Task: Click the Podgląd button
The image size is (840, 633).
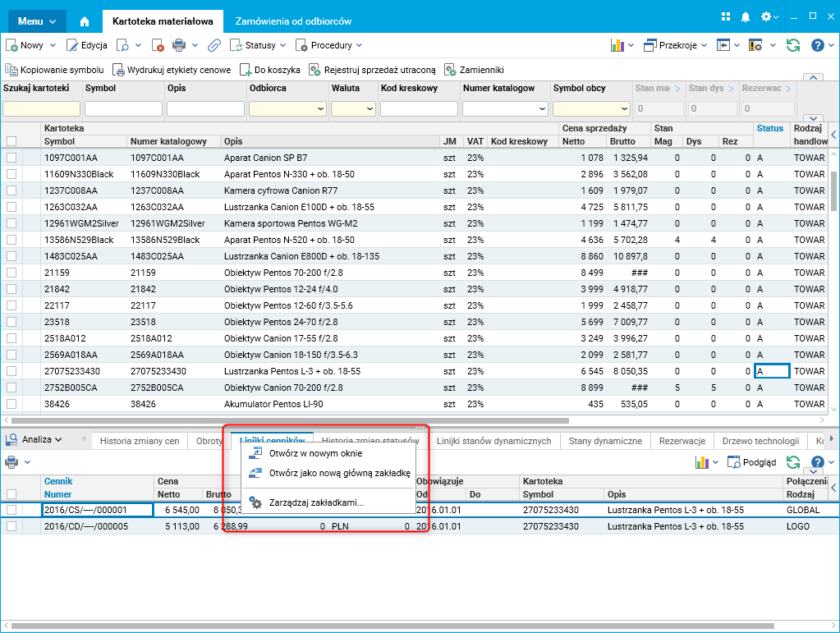Action: [750, 462]
